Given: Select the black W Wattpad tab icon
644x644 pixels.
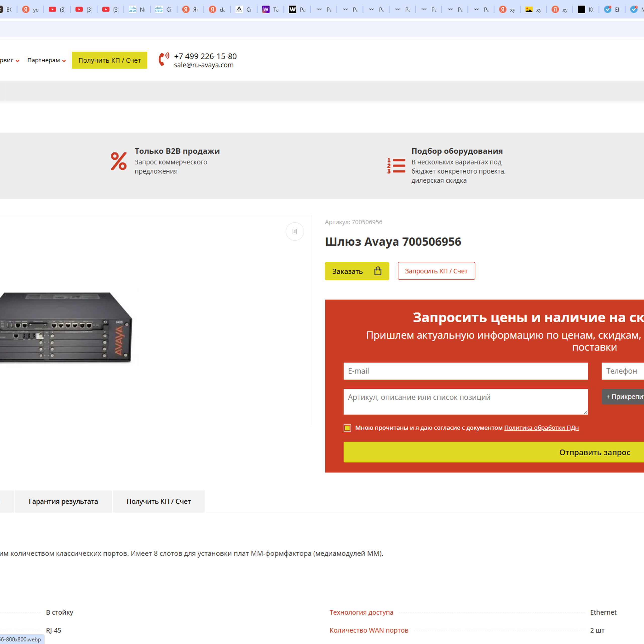Looking at the screenshot, I should coord(293,9).
